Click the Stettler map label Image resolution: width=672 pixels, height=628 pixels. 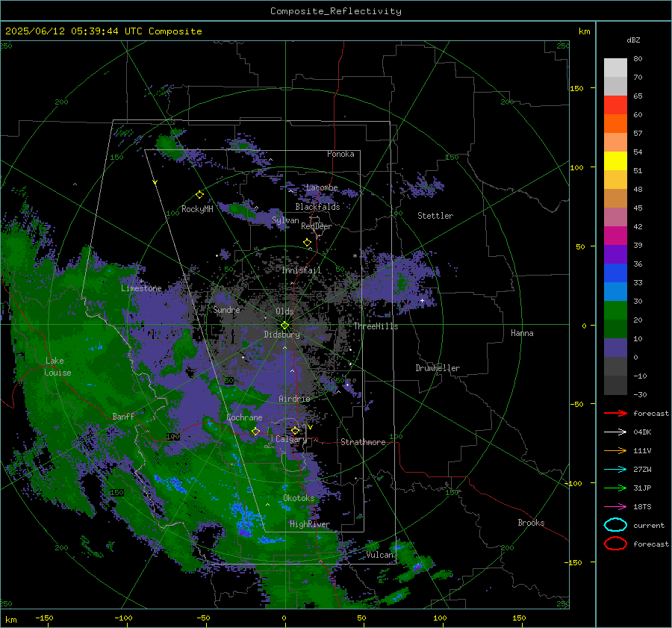click(x=435, y=216)
